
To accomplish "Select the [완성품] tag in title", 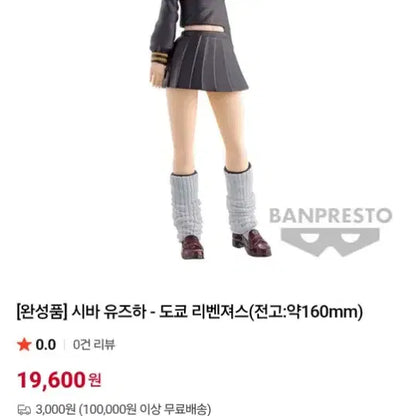I will (x=40, y=312).
